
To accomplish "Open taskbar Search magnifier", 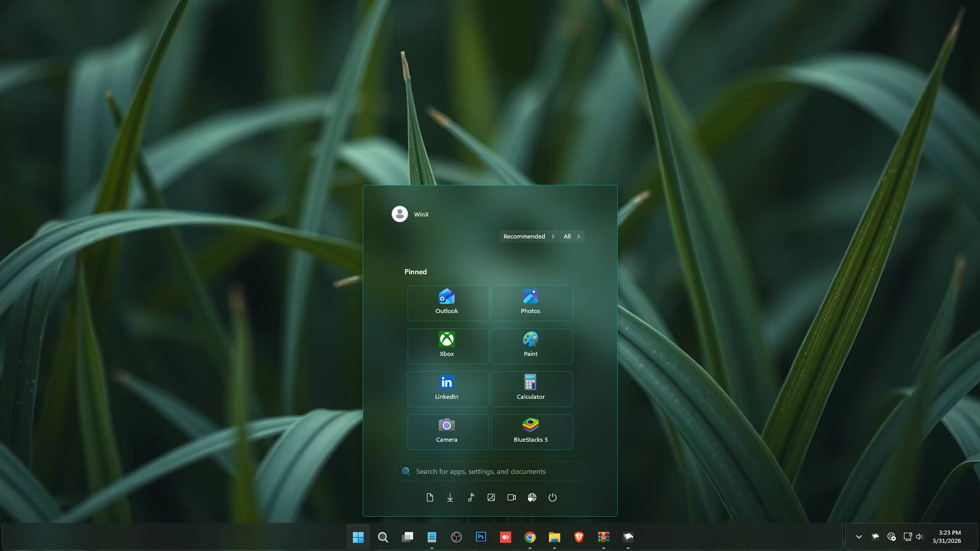I will tap(383, 537).
